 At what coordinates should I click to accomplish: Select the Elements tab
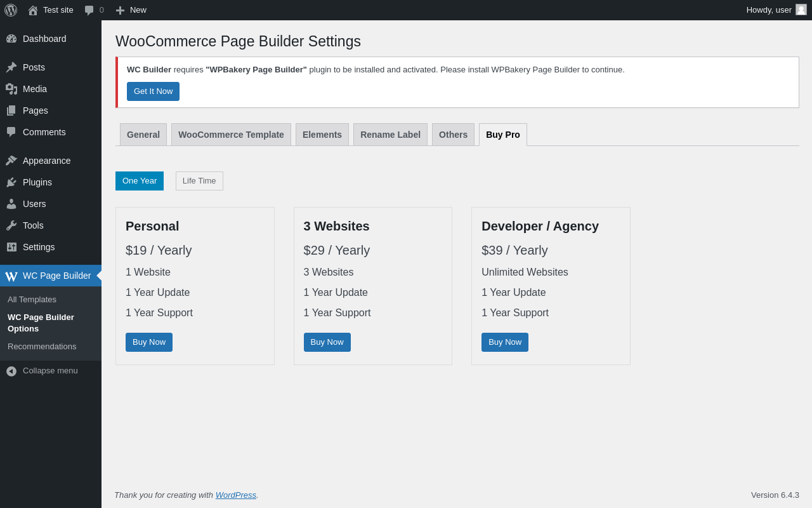322,135
